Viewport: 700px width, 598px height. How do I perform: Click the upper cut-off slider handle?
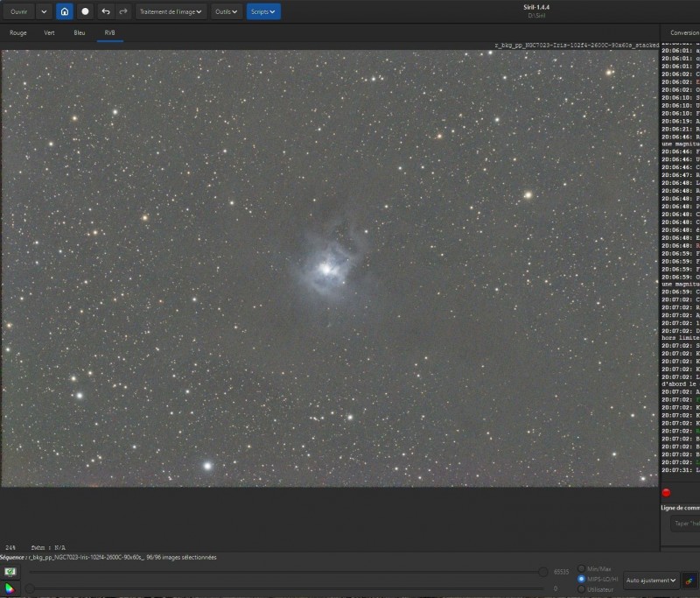pyautogui.click(x=542, y=572)
